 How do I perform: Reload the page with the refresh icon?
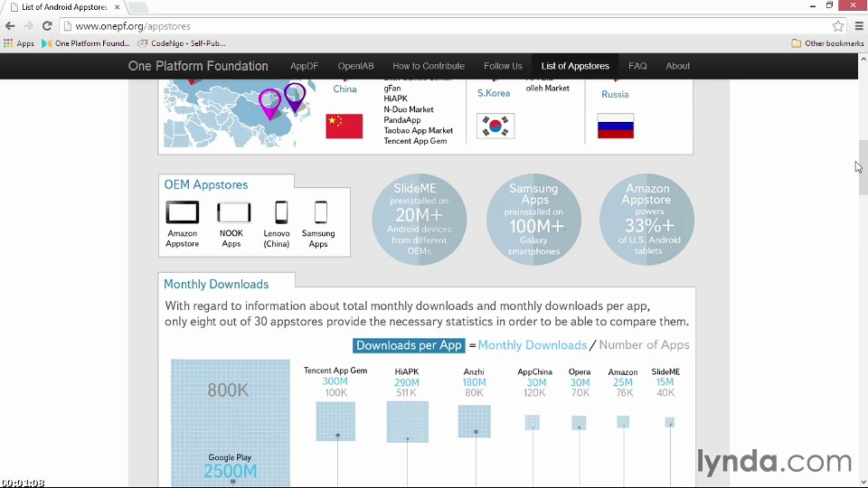47,26
